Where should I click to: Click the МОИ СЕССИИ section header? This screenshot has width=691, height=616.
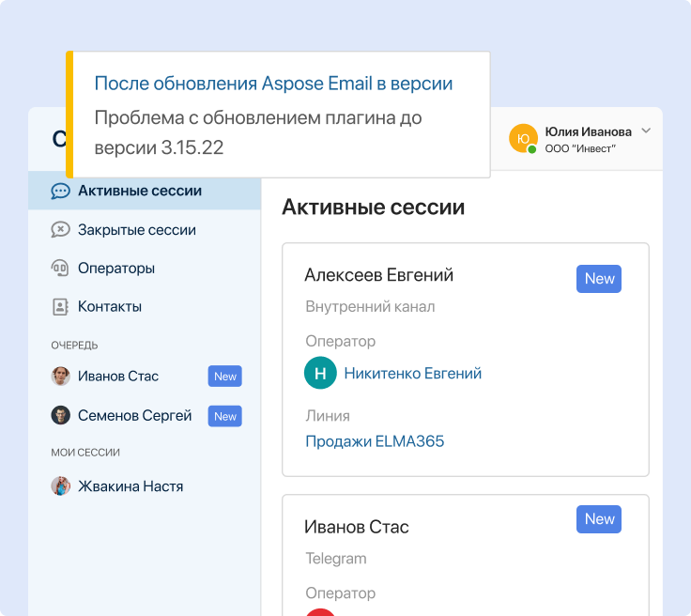pos(85,453)
